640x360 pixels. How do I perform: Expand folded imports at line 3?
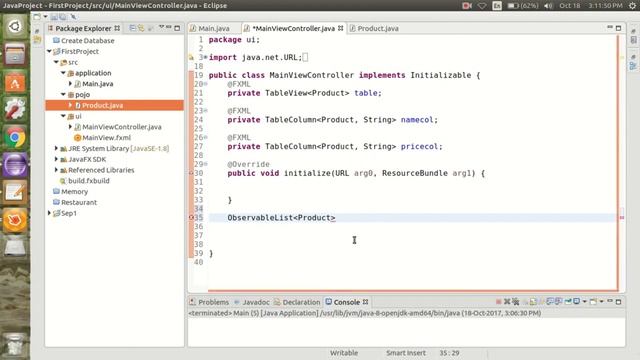(206, 57)
